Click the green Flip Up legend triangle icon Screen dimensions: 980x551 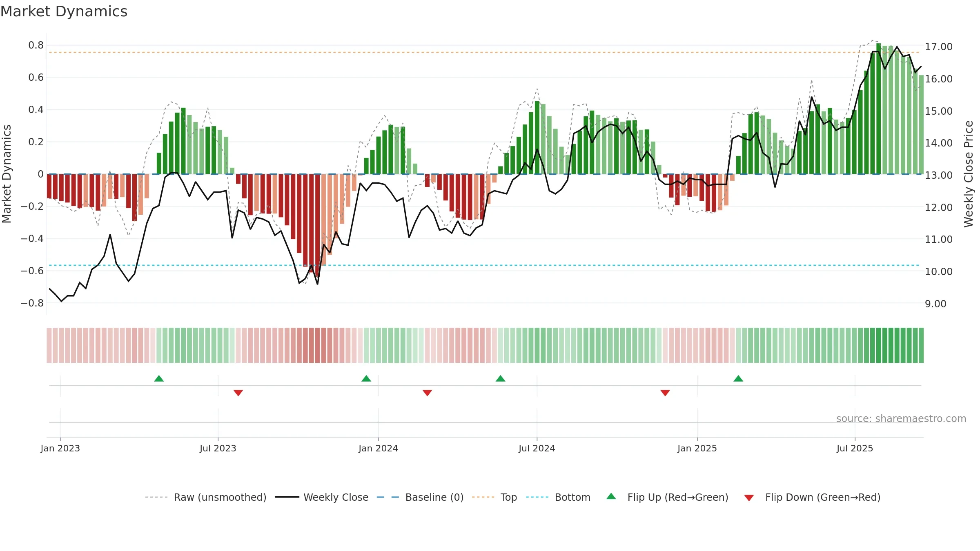(611, 496)
